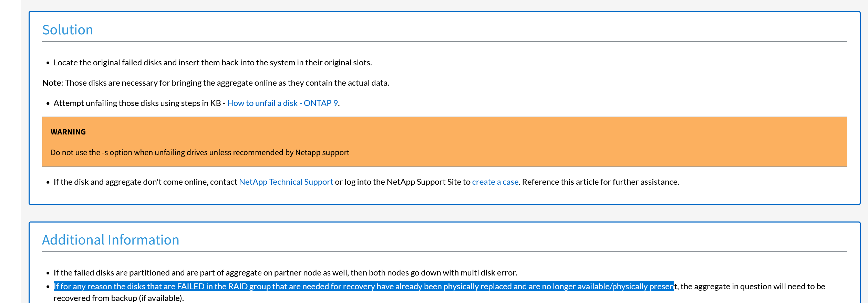Screen dimensions: 868x303
Task: Follow the NetApp Technical Support link
Action: [x=286, y=182]
